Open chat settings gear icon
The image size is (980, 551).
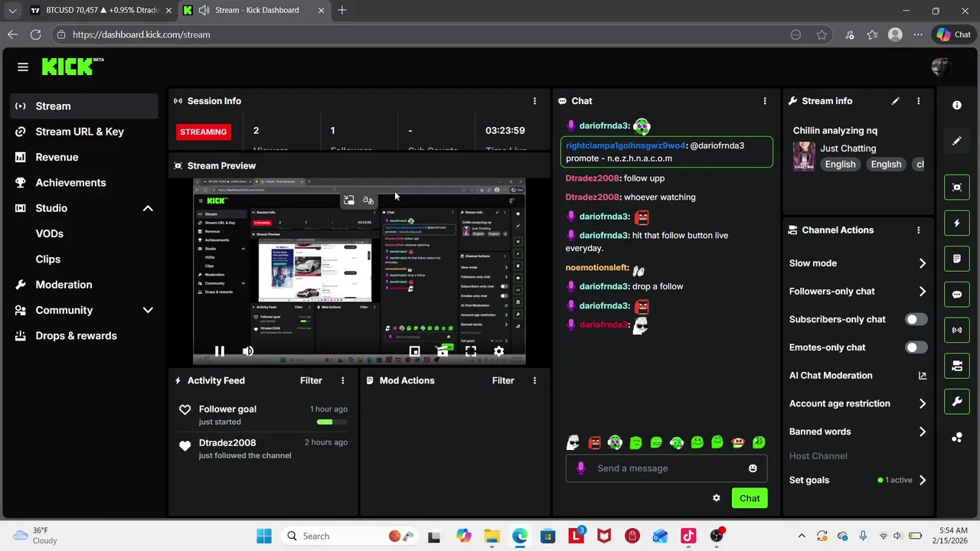(716, 498)
